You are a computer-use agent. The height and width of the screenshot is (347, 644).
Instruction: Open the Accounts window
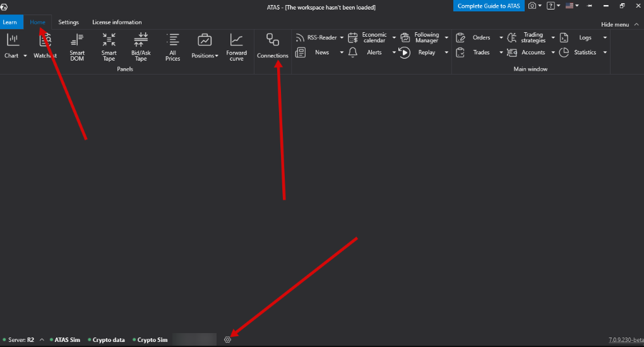[527, 52]
